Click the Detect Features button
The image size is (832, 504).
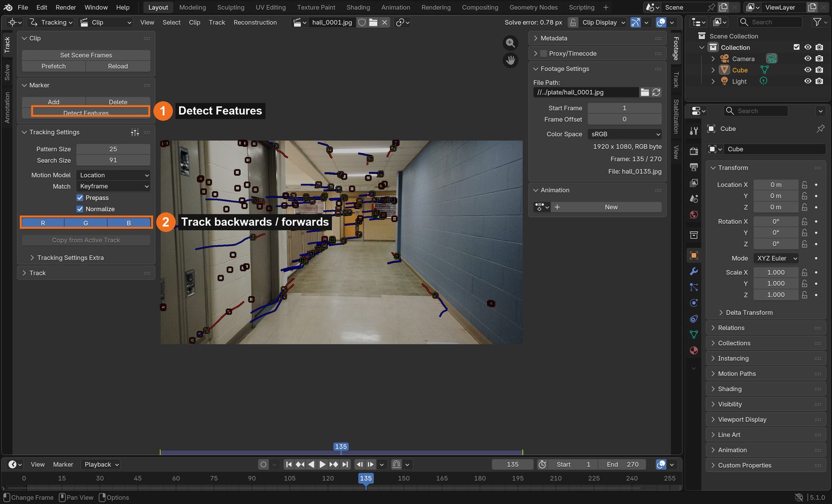pyautogui.click(x=86, y=113)
